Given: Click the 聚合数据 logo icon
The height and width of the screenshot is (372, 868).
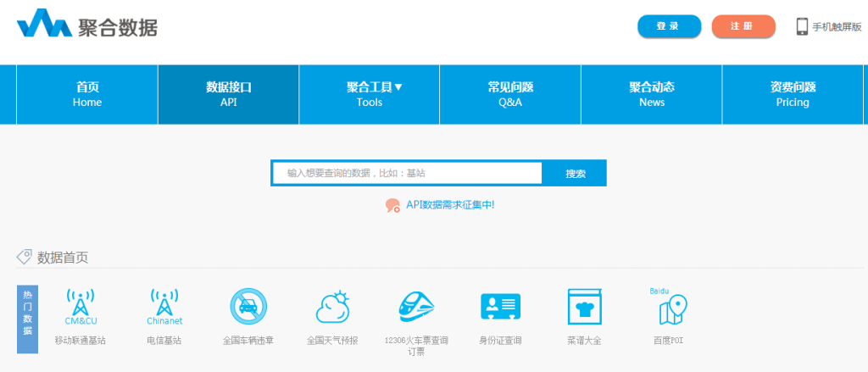Looking at the screenshot, I should click(x=44, y=23).
